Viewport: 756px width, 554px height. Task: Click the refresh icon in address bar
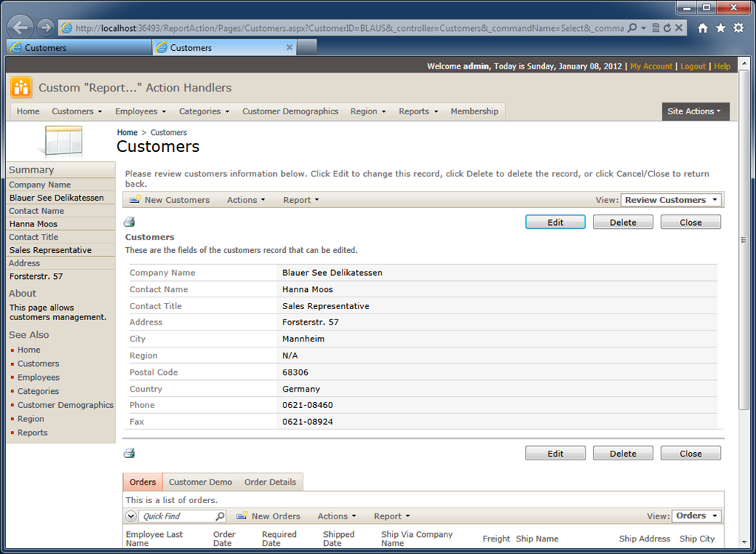tap(667, 28)
